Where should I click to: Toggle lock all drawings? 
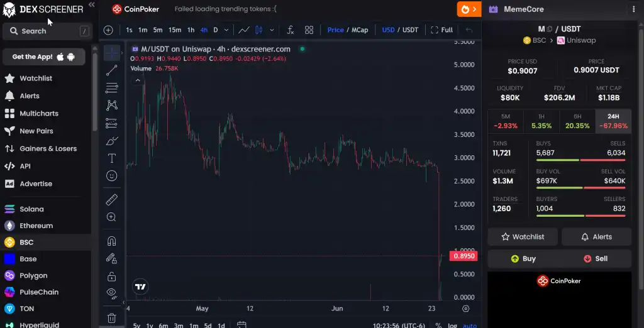(111, 276)
